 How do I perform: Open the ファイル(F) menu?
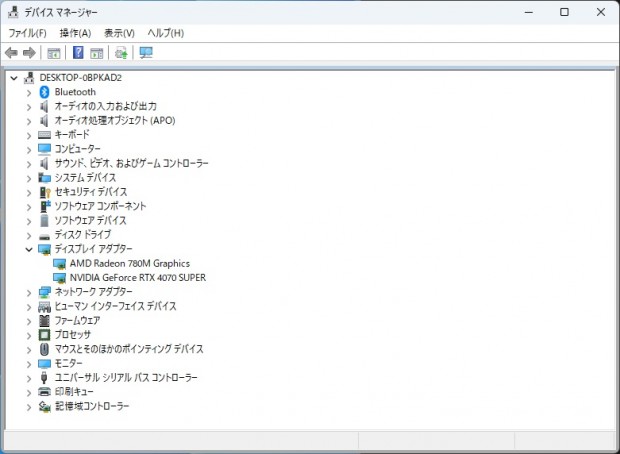pyautogui.click(x=27, y=33)
